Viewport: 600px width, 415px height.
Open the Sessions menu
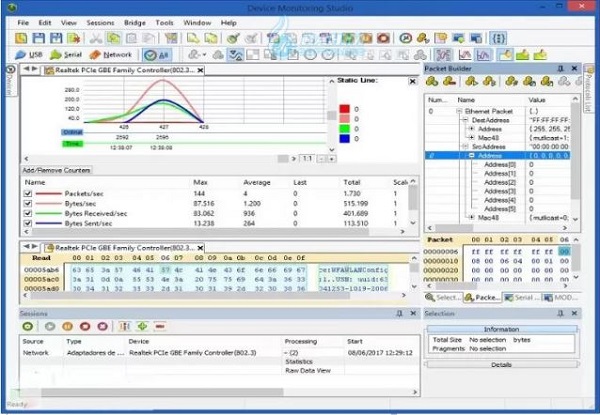(x=100, y=23)
